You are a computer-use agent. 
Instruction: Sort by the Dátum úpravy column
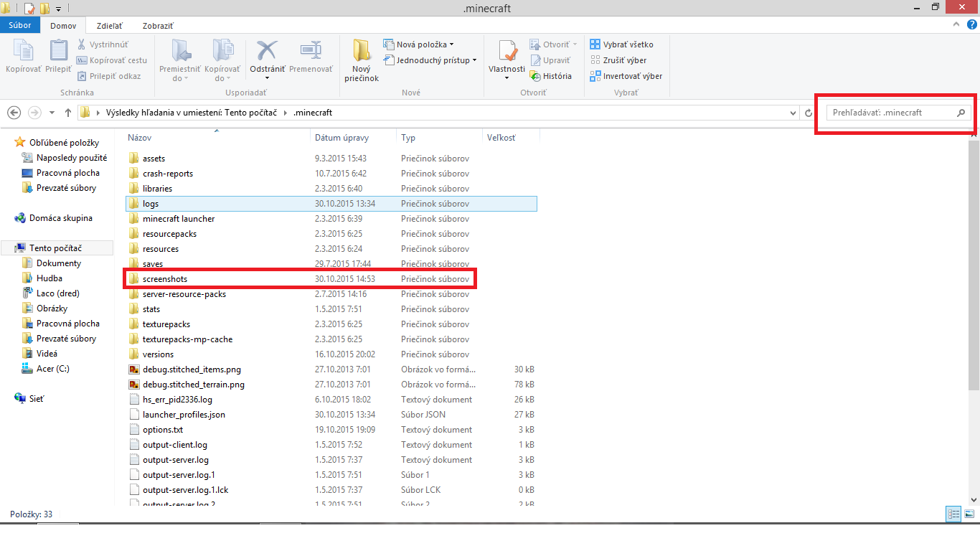(x=354, y=137)
